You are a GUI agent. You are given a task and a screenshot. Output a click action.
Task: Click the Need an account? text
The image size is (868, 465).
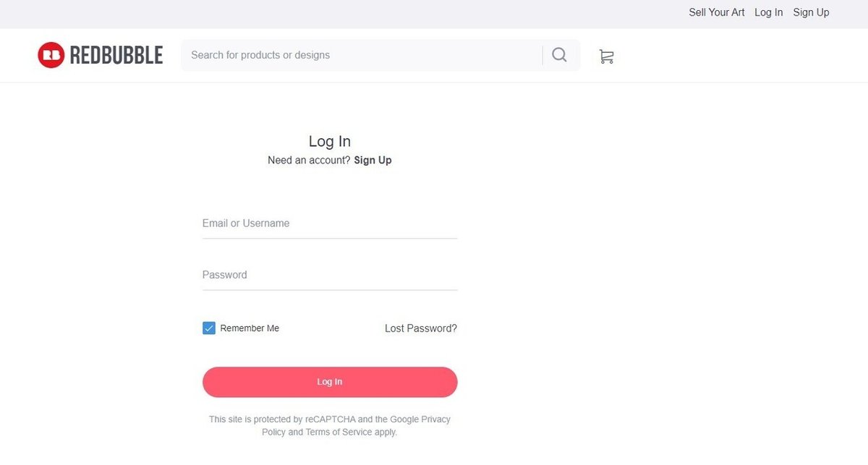(x=309, y=160)
